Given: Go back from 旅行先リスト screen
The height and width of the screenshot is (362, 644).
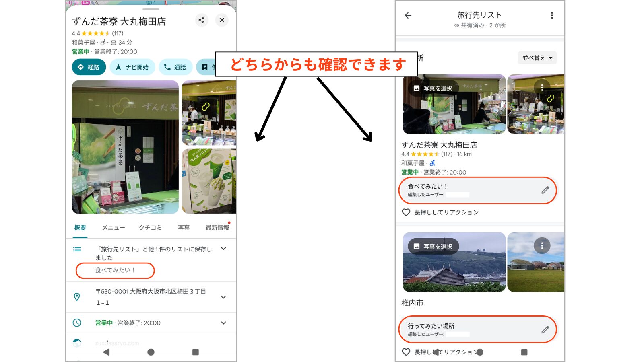Looking at the screenshot, I should tap(408, 15).
